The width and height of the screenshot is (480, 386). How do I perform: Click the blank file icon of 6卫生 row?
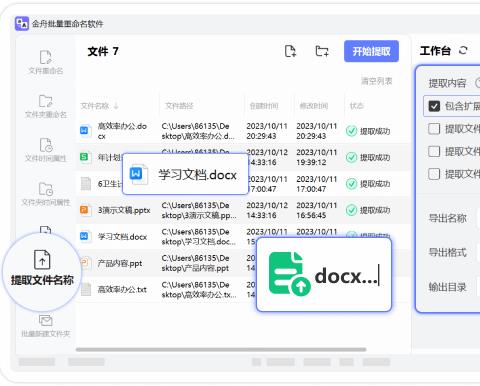[86, 183]
